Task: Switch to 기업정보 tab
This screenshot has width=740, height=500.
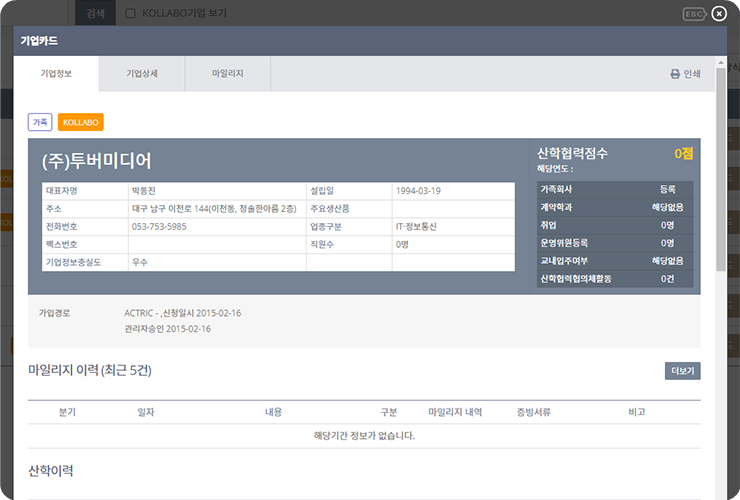Action: pyautogui.click(x=56, y=74)
